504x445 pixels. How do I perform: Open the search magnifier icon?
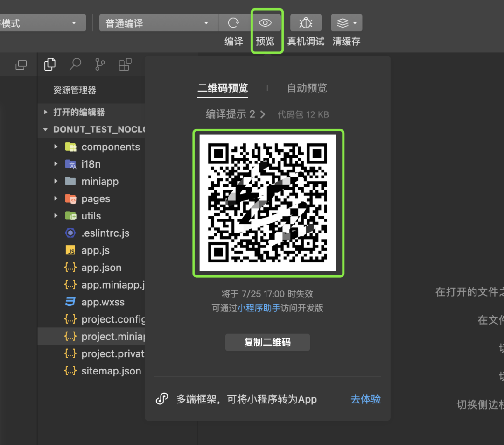pyautogui.click(x=75, y=64)
